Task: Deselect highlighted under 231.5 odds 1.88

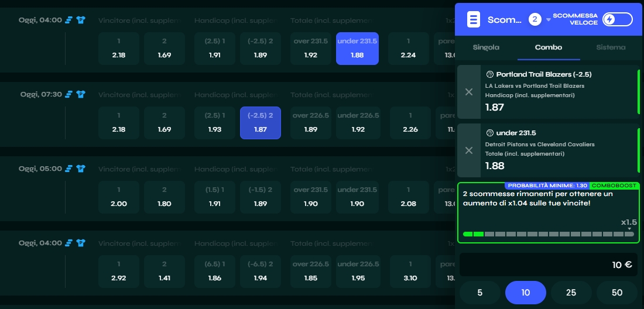Action: (357, 49)
